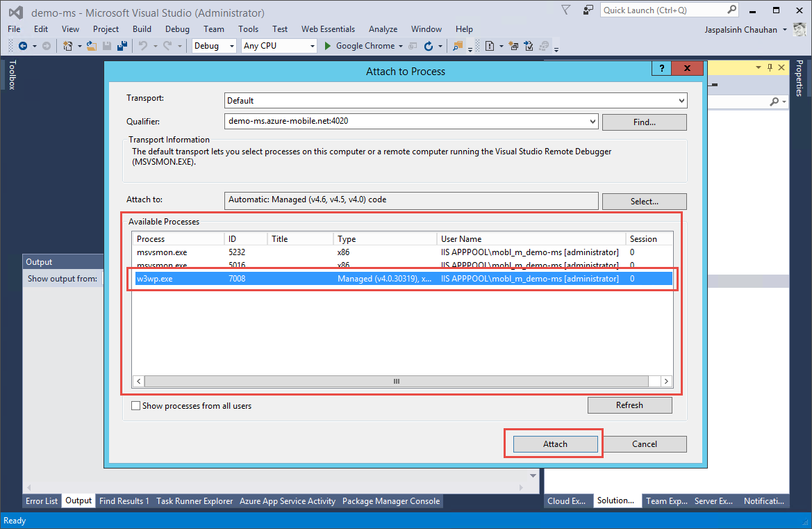Viewport: 812px width, 529px height.
Task: Open the Toolbox side panel
Action: coord(12,74)
